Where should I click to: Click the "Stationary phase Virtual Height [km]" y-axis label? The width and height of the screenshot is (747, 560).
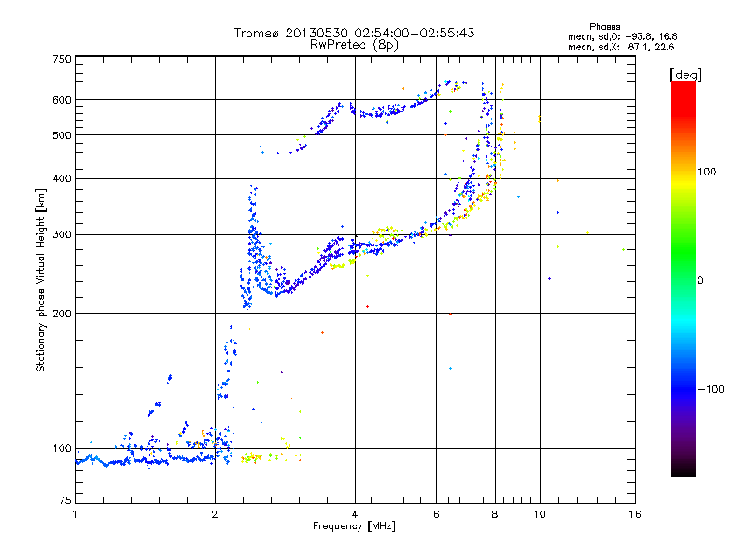pyautogui.click(x=41, y=280)
